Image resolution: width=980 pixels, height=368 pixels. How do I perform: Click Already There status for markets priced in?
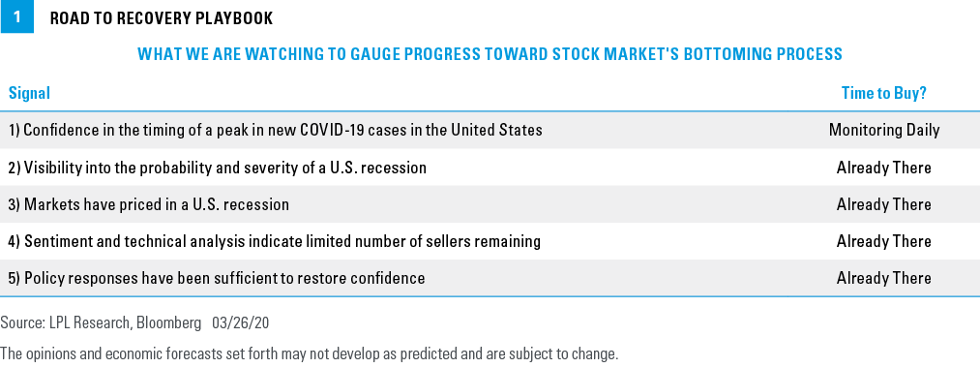[x=884, y=204]
